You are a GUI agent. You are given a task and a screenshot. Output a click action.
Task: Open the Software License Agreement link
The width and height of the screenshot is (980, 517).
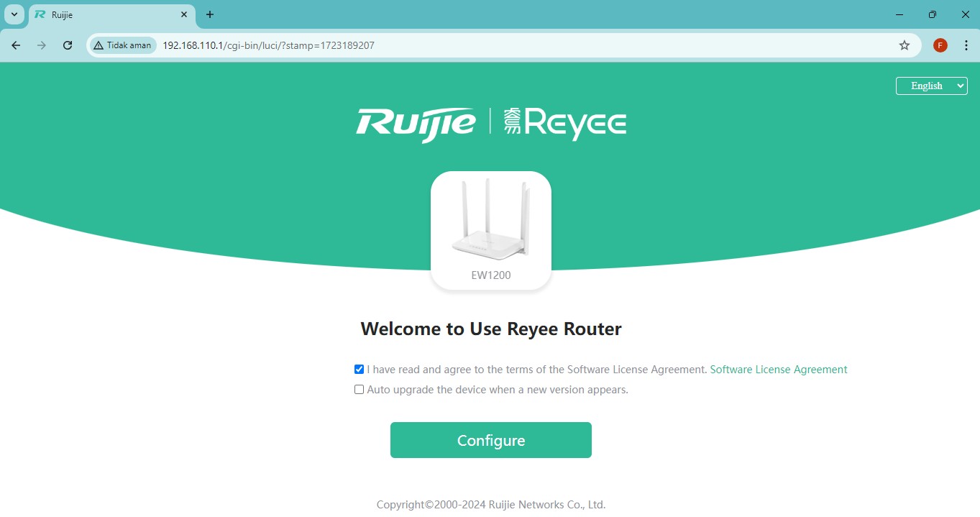pyautogui.click(x=778, y=370)
